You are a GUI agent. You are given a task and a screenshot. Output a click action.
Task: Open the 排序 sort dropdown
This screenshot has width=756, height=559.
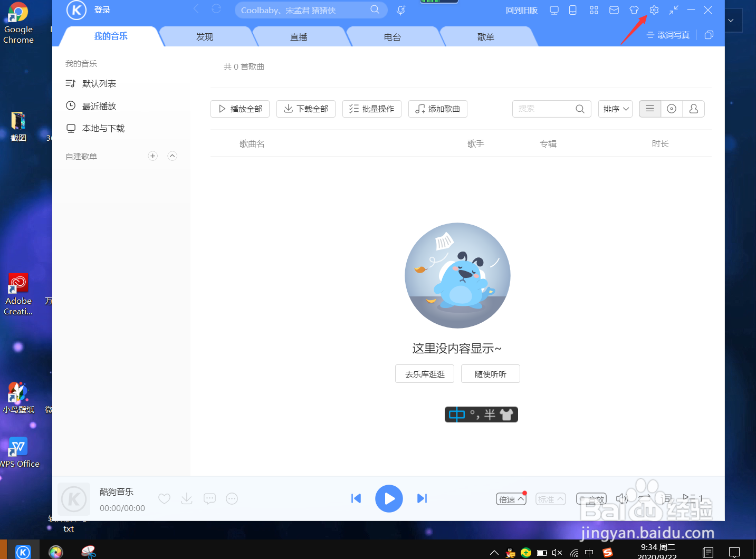(615, 109)
